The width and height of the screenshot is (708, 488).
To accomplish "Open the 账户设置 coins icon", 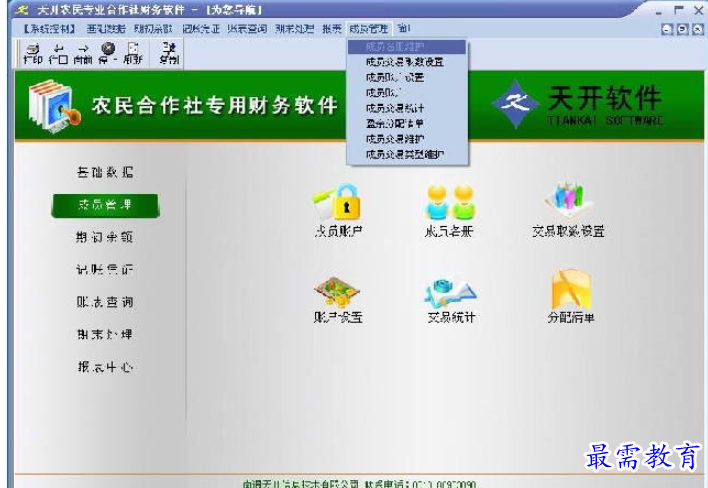I will point(338,300).
